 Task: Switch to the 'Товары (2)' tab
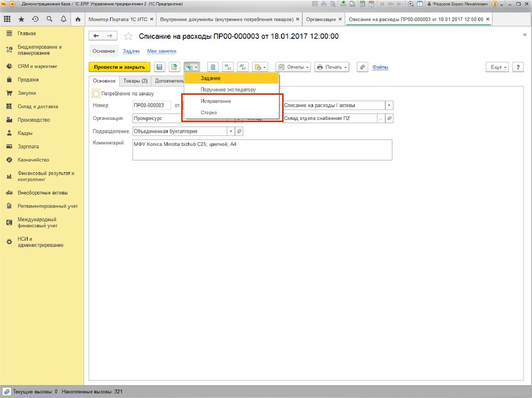(x=135, y=81)
